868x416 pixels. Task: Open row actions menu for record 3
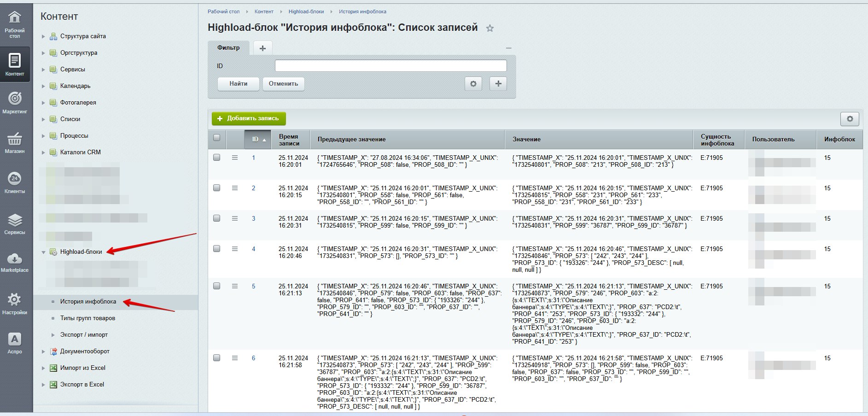tap(235, 218)
